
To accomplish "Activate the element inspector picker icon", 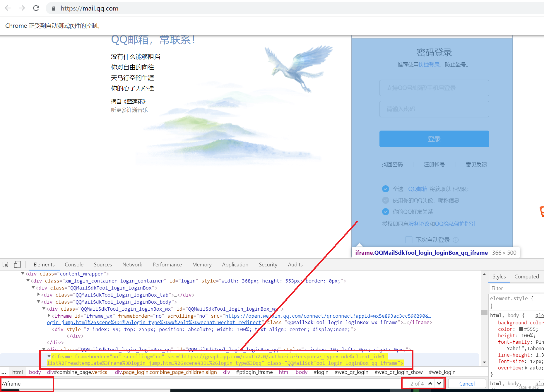I will point(6,265).
